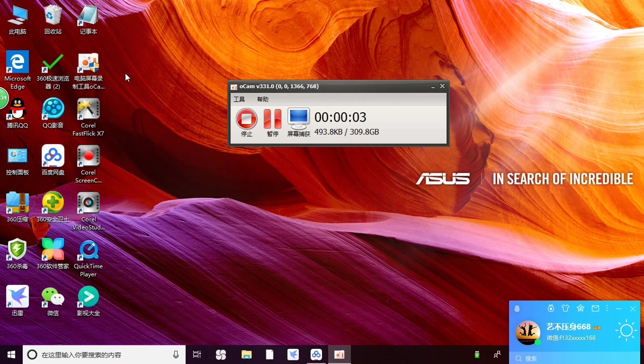Select the oCam title bar icon
Image resolution: width=644 pixels, height=364 pixels.
tap(234, 87)
